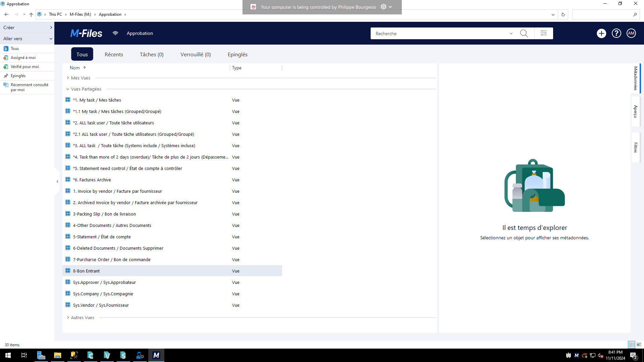Screen dimensions: 644x362
Task: Click the Explorer search box at top right
Action: 605,14
